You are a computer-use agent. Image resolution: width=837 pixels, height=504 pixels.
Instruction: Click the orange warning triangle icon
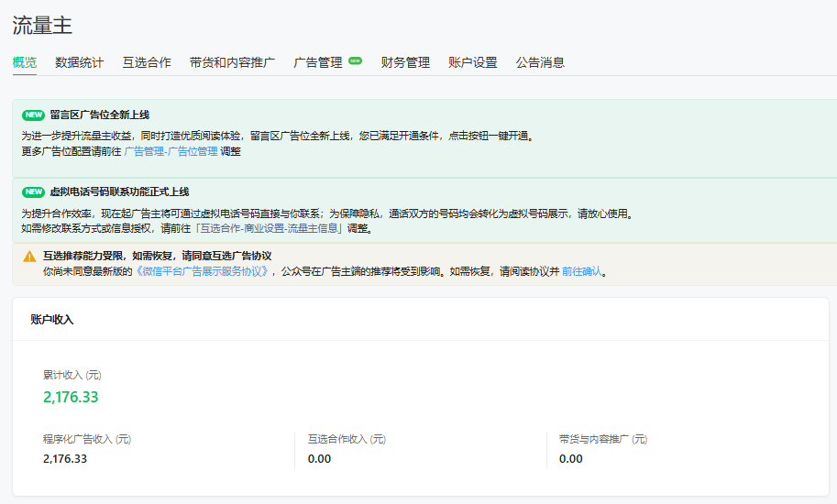[x=29, y=257]
